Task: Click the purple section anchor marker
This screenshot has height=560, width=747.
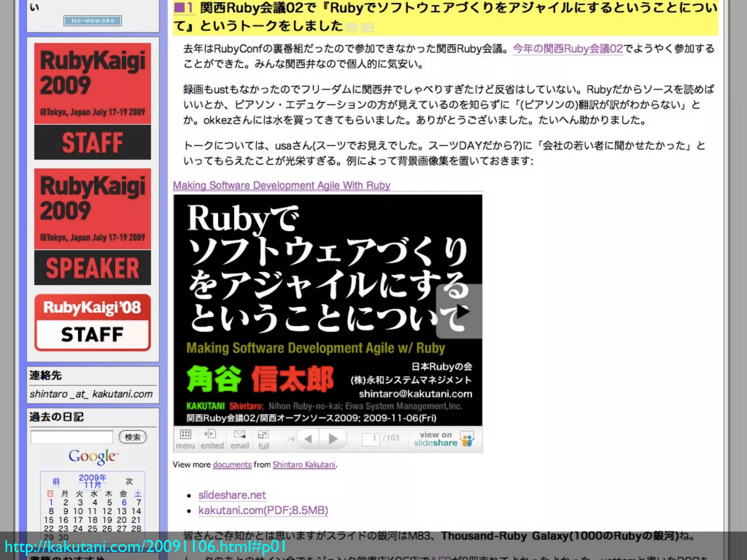Action: [183, 7]
